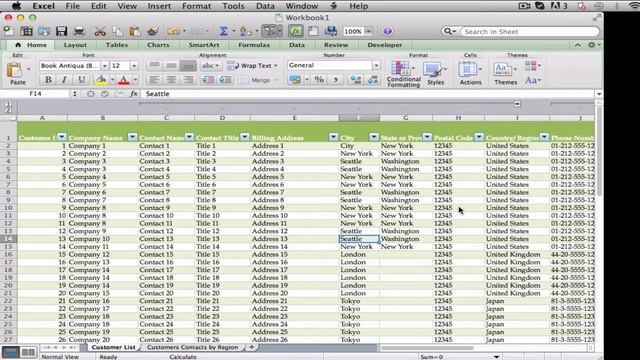The height and width of the screenshot is (360, 640).
Task: Open the Themes gallery
Action: click(505, 73)
